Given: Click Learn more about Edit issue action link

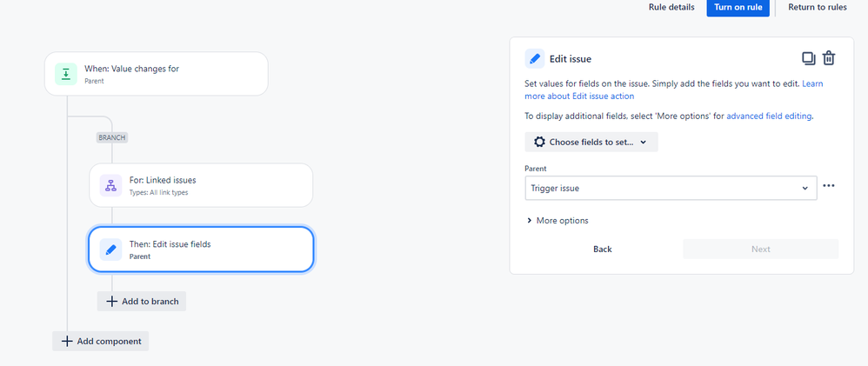Looking at the screenshot, I should [674, 90].
